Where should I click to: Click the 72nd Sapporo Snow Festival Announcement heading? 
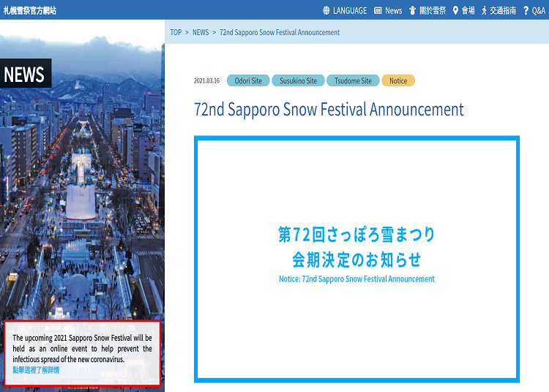coord(329,109)
